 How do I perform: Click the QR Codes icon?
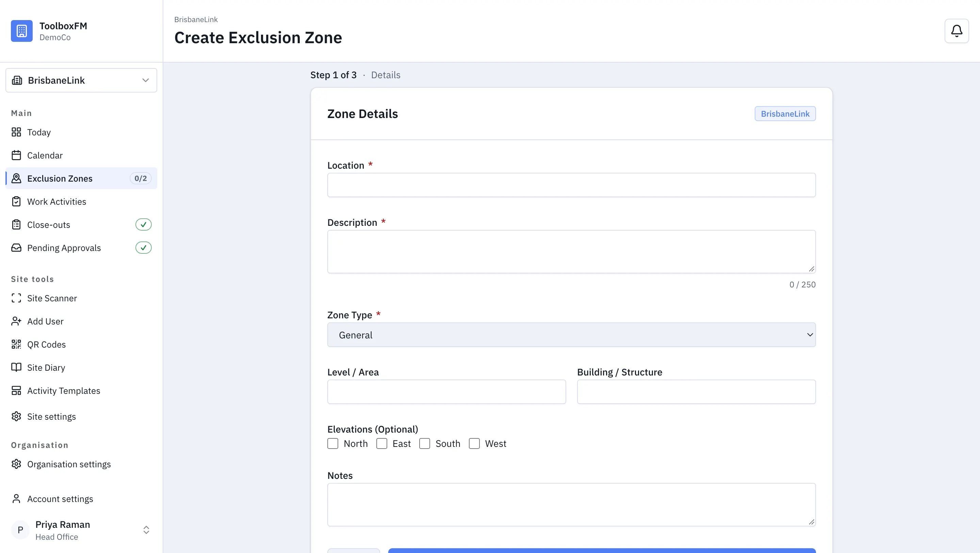tap(16, 344)
